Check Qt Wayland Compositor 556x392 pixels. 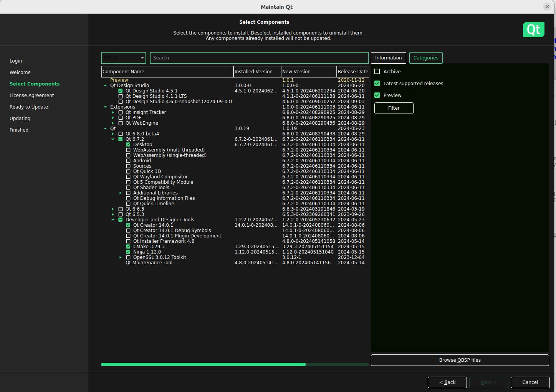(x=128, y=177)
